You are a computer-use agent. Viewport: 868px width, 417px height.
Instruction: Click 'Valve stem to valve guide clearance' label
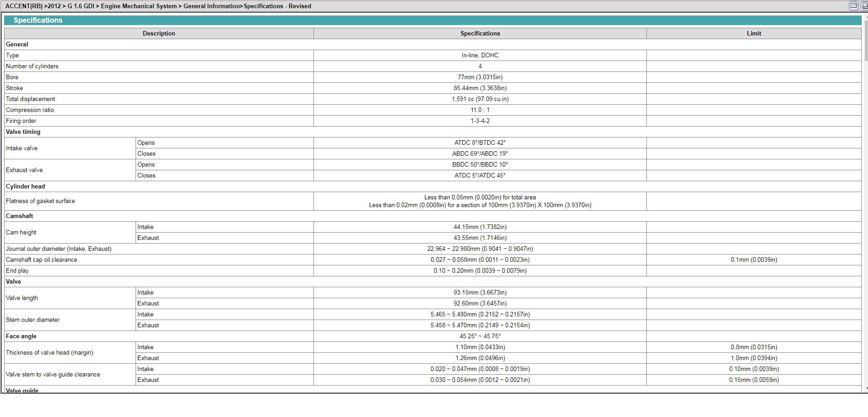pos(53,374)
